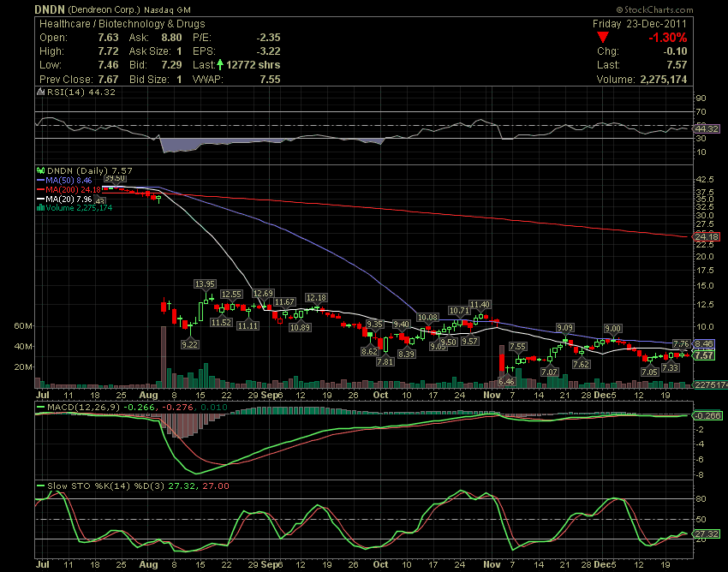Click the VWAP value 7.55 in the header
The image size is (728, 572).
pos(270,80)
